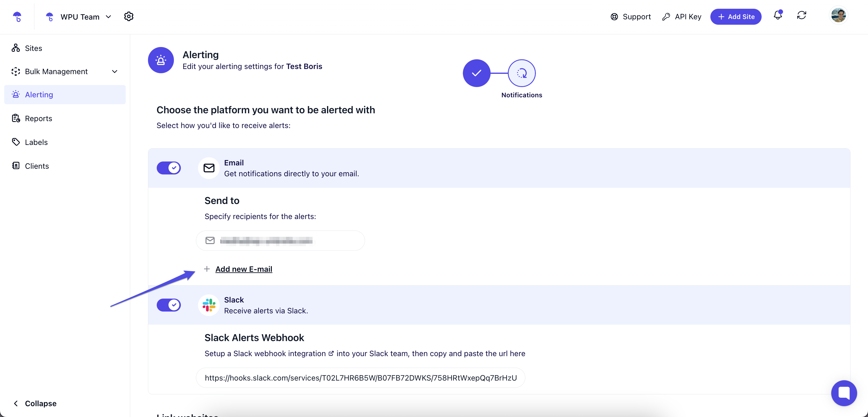Click the completed checkmark step circle

click(476, 73)
